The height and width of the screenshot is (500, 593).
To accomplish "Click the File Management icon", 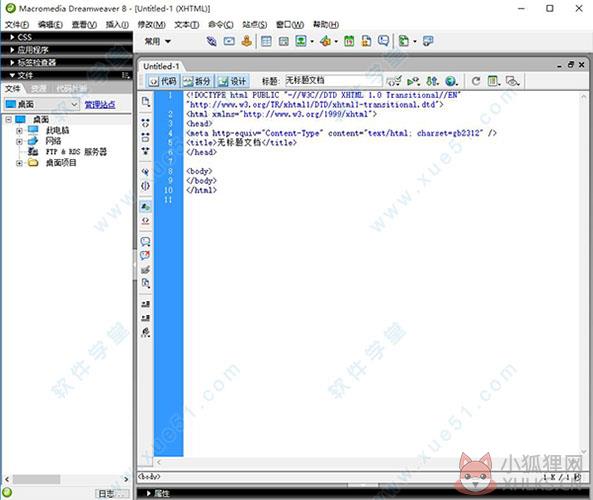I will [432, 81].
